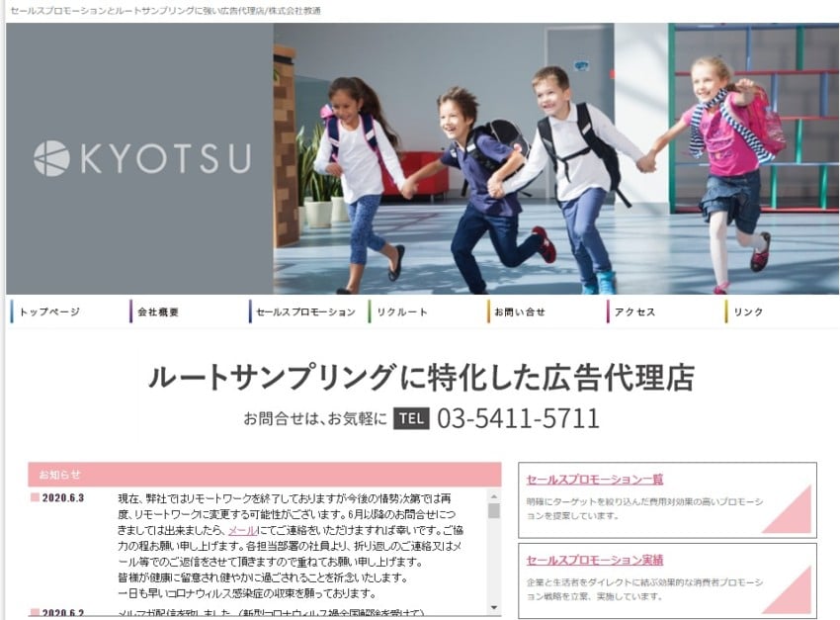Viewport: 840px width, 620px height.
Task: Open the セールスプロモーション実績 link
Action: tap(595, 561)
